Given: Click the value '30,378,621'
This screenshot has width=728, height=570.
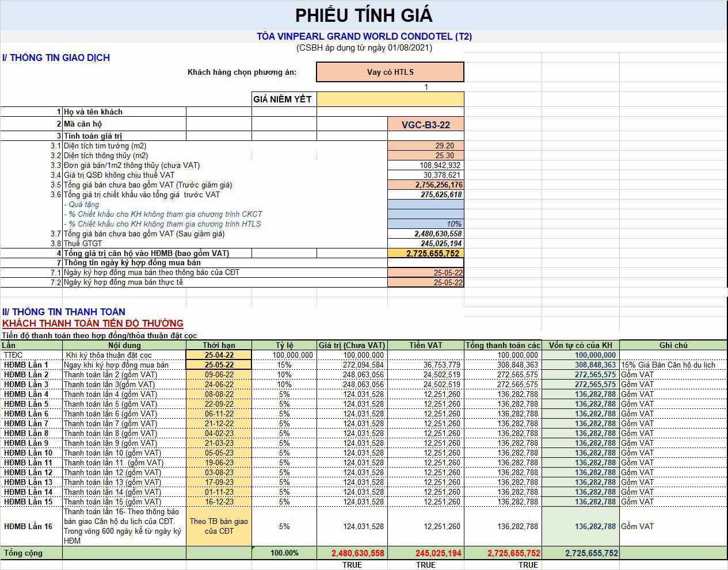Looking at the screenshot, I should pos(425,175).
